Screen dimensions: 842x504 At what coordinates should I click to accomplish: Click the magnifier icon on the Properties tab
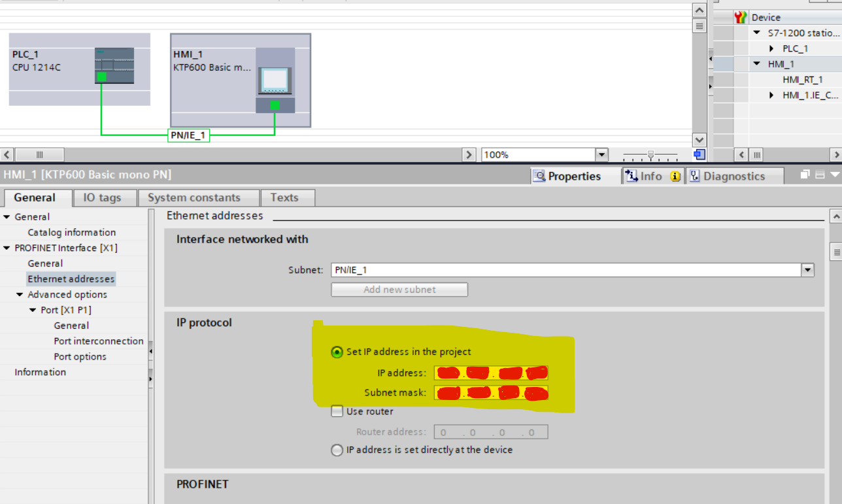click(x=540, y=176)
